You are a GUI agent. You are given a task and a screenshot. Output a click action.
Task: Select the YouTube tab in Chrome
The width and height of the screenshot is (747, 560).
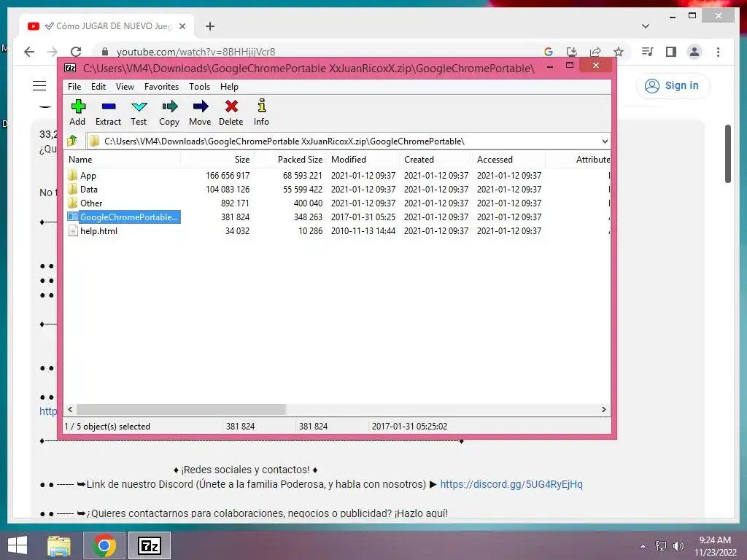point(107,26)
